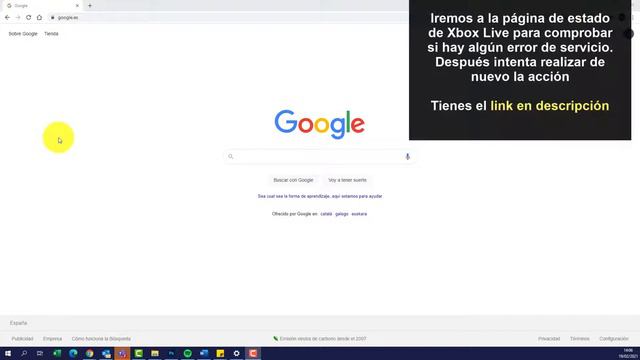Close the Google tab
Image resolution: width=640 pixels, height=360 pixels.
coord(77,6)
